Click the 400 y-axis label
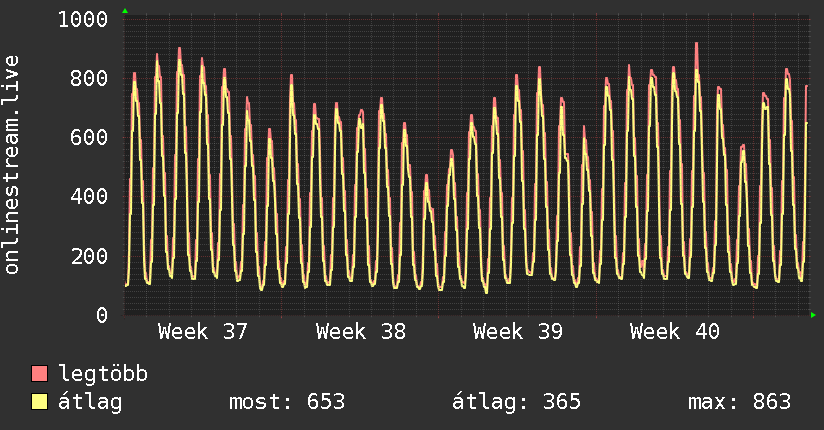 (x=89, y=197)
